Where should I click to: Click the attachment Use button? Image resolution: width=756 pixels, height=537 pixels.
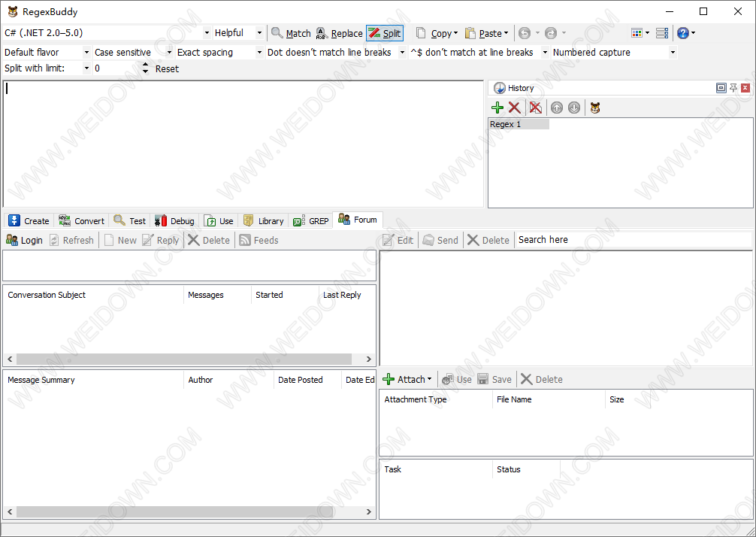click(457, 379)
